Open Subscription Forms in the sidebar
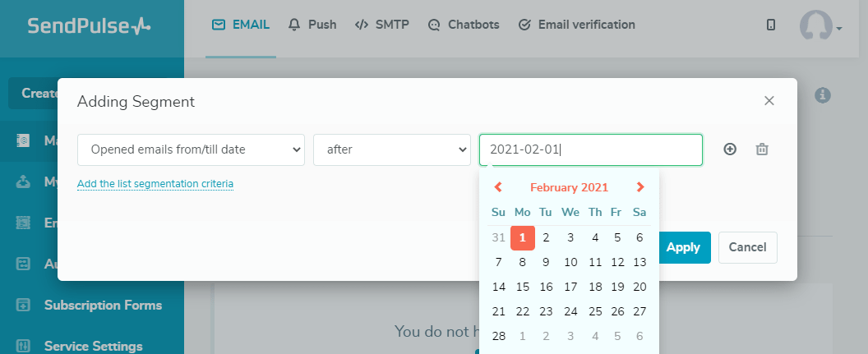This screenshot has height=354, width=868. point(103,306)
